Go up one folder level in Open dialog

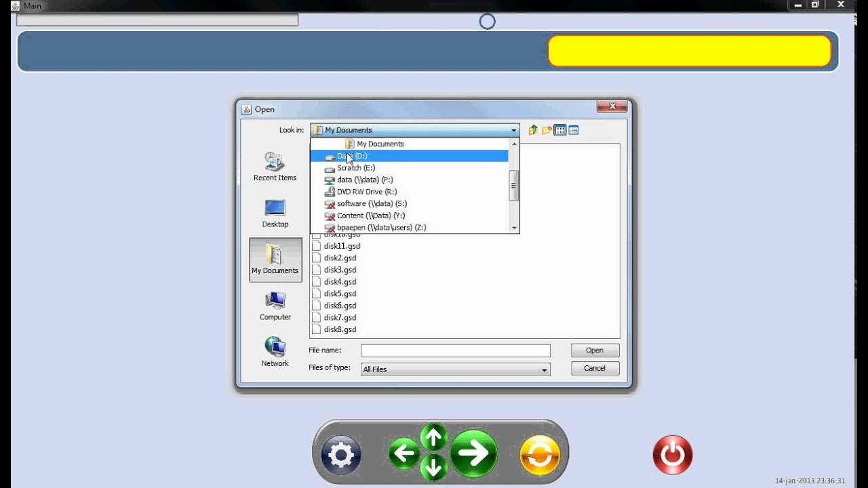tap(533, 130)
